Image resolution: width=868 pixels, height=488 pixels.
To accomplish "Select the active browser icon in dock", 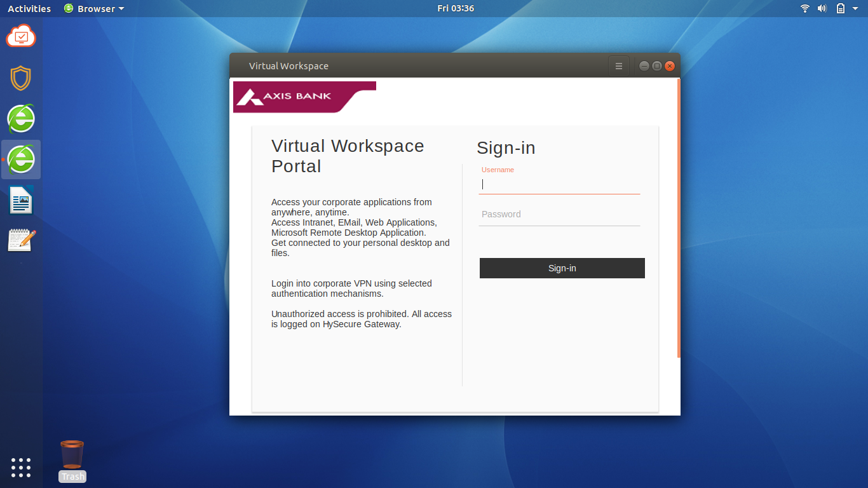I will [x=21, y=159].
